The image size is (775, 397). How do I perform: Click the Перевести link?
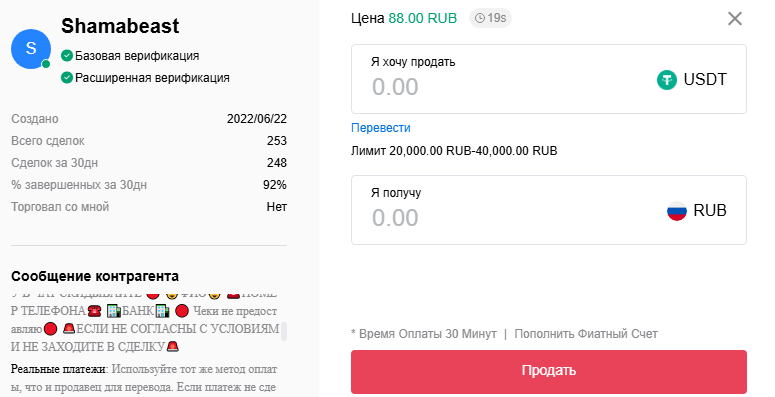[x=381, y=128]
